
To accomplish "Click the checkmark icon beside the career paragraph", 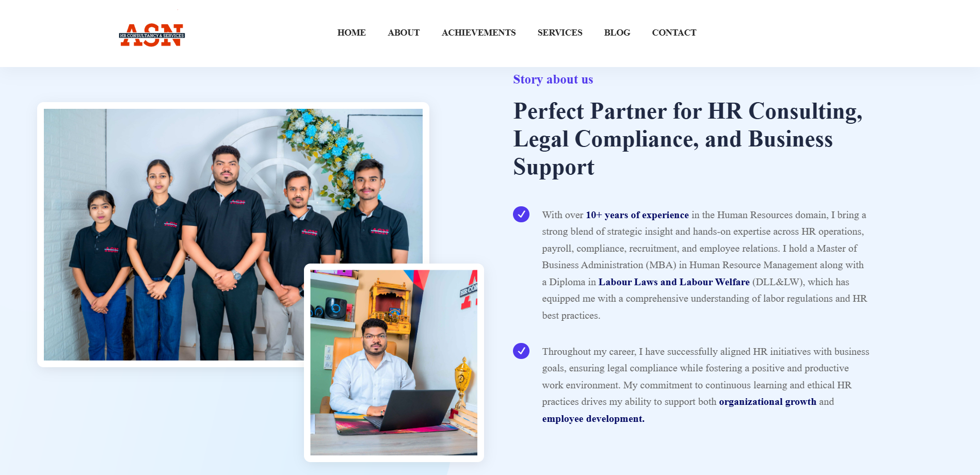I will [521, 351].
